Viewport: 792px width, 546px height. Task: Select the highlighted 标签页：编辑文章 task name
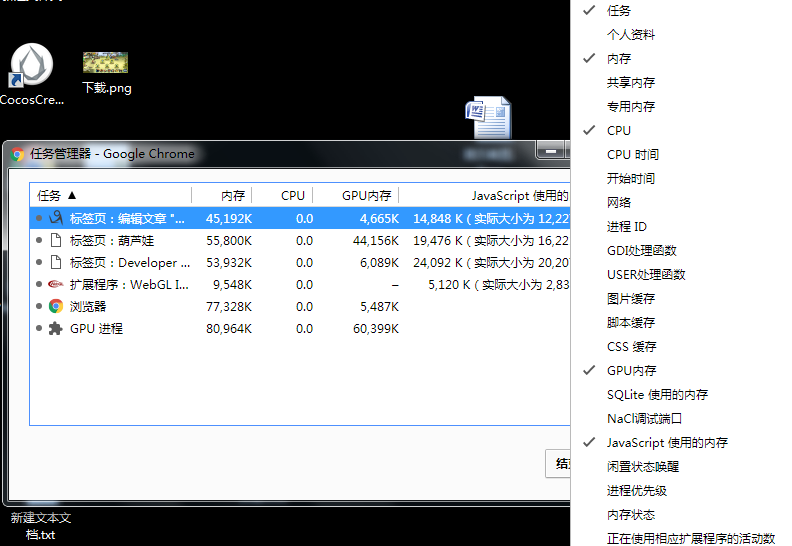point(127,219)
